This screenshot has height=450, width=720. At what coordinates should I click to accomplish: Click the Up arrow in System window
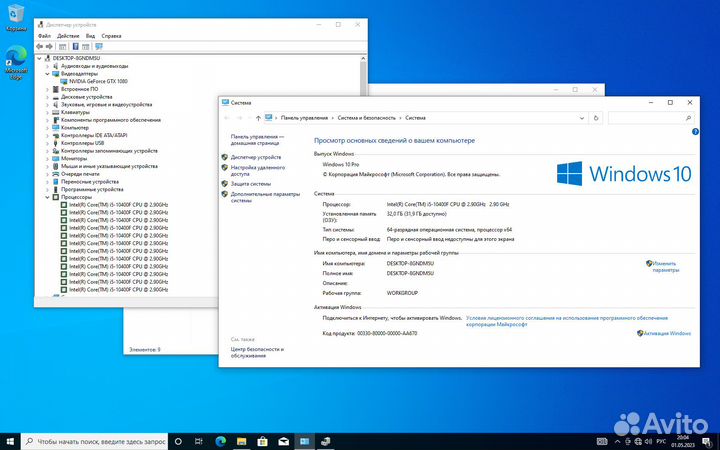click(258, 118)
